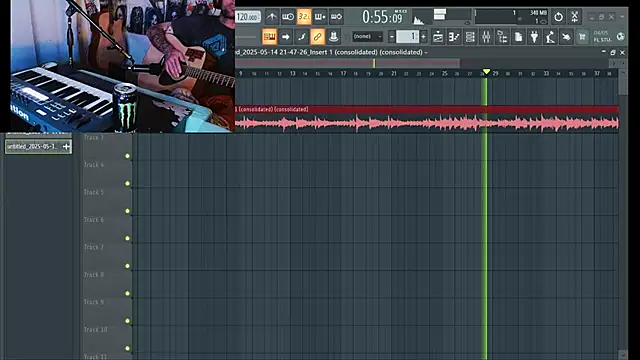Image resolution: width=640 pixels, height=360 pixels.
Task: Toggle the link/multilink controllers button
Action: [x=318, y=37]
